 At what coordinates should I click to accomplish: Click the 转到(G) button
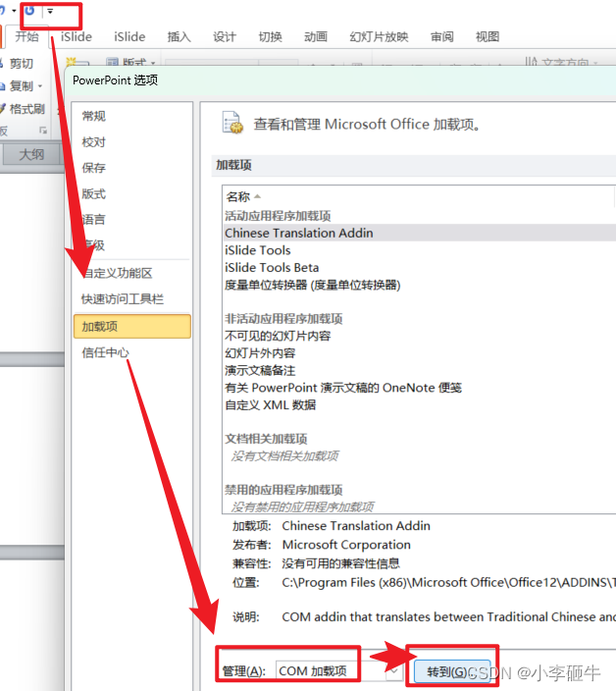(x=452, y=671)
